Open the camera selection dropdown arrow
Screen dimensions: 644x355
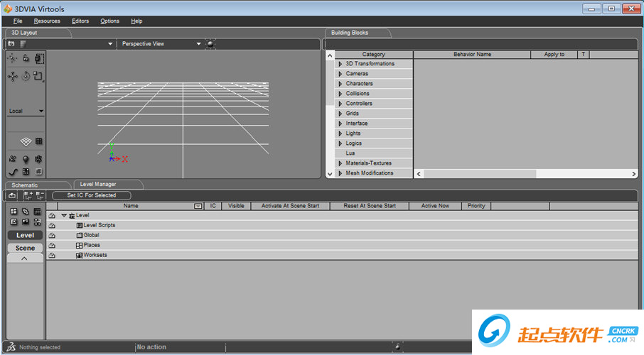coord(110,43)
